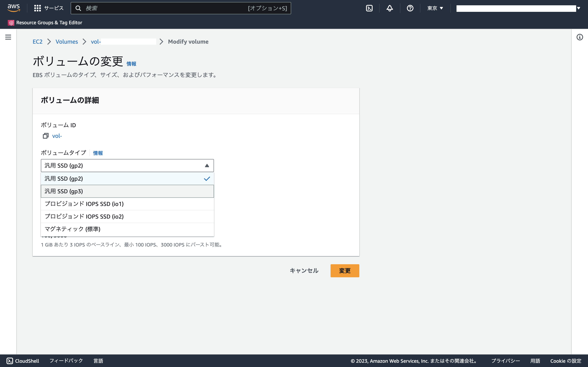
Task: Expand the account menu dropdown
Action: click(x=579, y=8)
